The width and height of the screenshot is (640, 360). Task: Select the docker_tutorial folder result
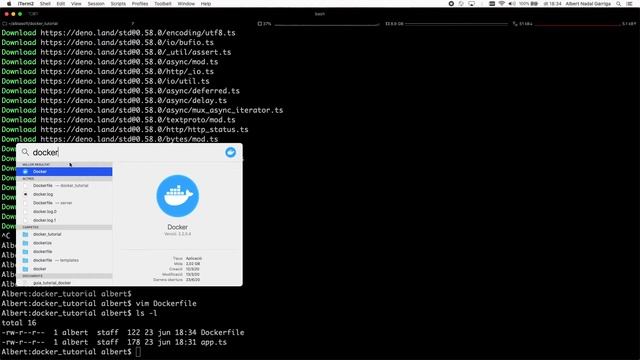pyautogui.click(x=64, y=234)
